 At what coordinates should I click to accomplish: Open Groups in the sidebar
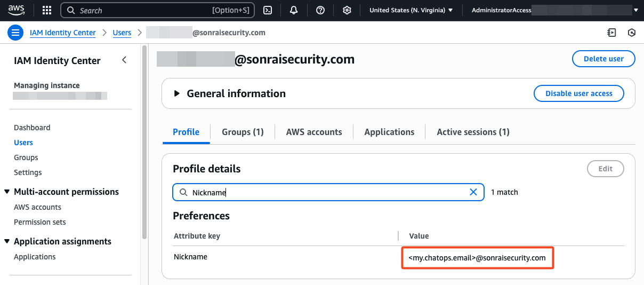coord(26,157)
